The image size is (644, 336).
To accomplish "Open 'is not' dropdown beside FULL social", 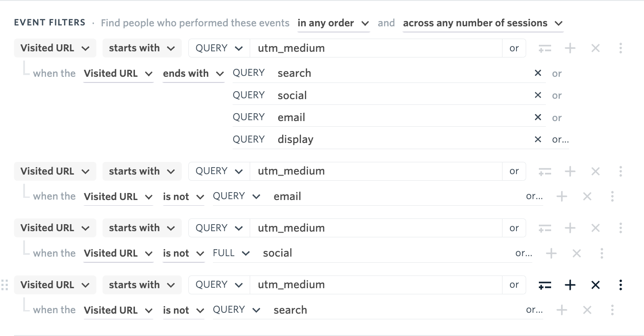I will pyautogui.click(x=184, y=253).
